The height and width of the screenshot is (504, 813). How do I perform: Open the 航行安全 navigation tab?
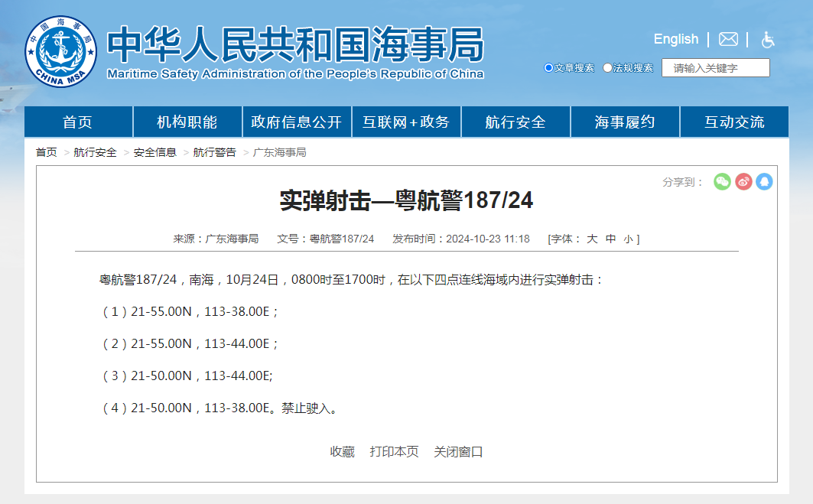coord(515,122)
